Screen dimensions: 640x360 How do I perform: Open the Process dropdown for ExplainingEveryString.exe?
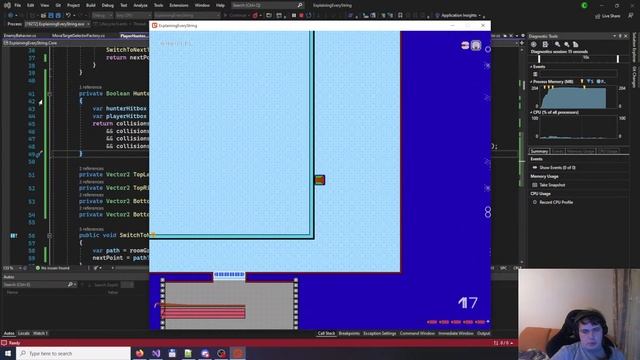[x=57, y=24]
